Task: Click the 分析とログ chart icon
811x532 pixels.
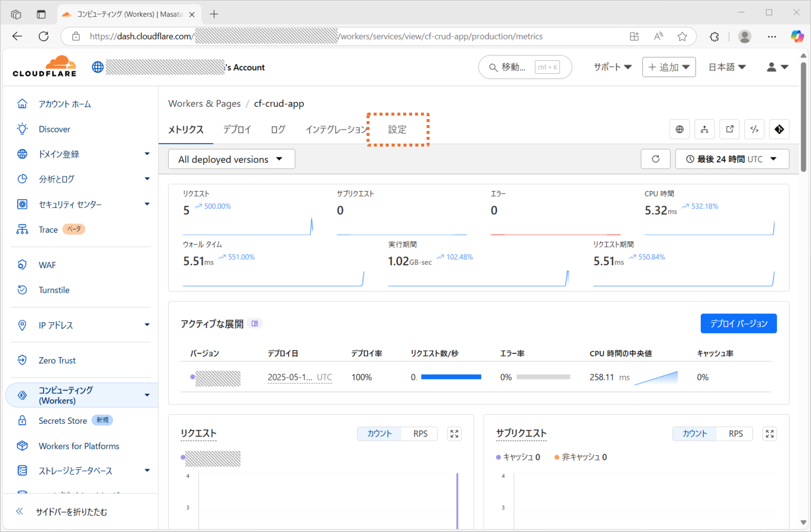Action: pyautogui.click(x=22, y=179)
